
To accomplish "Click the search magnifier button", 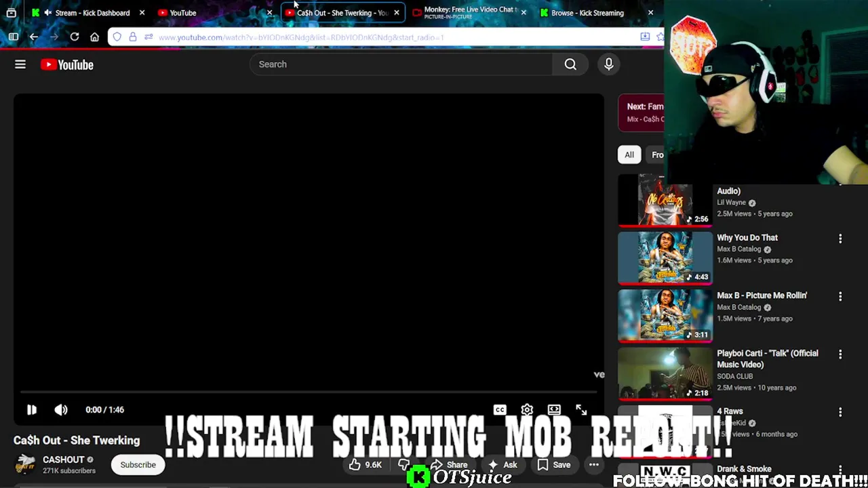I will pyautogui.click(x=570, y=64).
